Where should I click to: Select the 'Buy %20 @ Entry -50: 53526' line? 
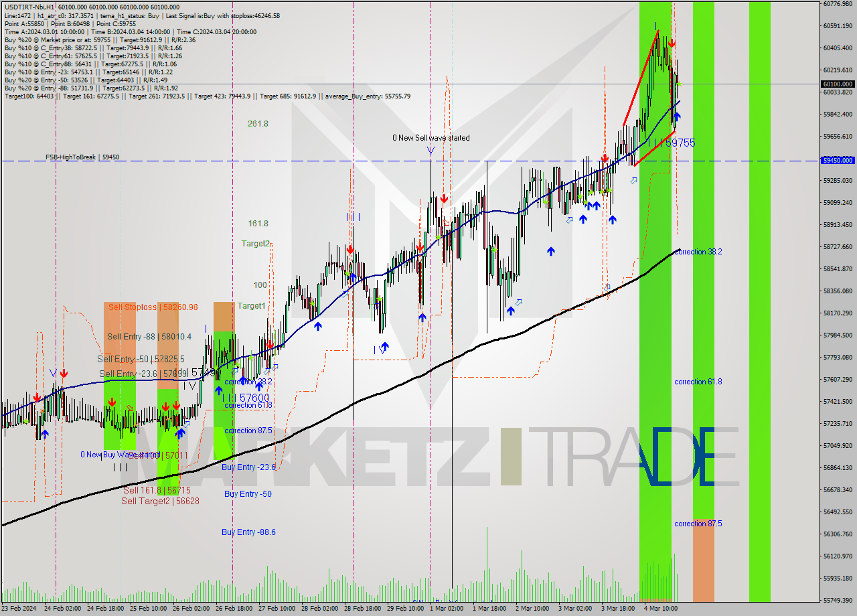click(x=86, y=80)
